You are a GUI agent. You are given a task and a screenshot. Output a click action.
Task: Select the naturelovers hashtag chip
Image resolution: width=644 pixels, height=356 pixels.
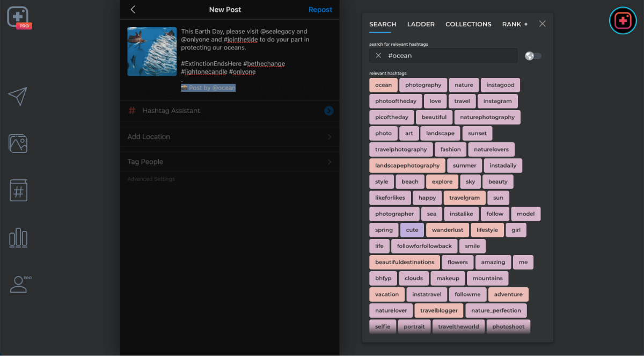coord(491,149)
